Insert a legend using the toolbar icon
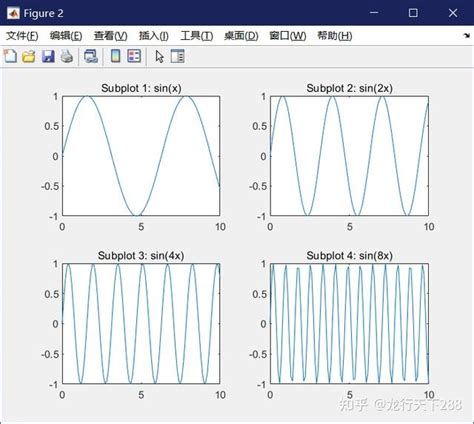 (x=134, y=56)
